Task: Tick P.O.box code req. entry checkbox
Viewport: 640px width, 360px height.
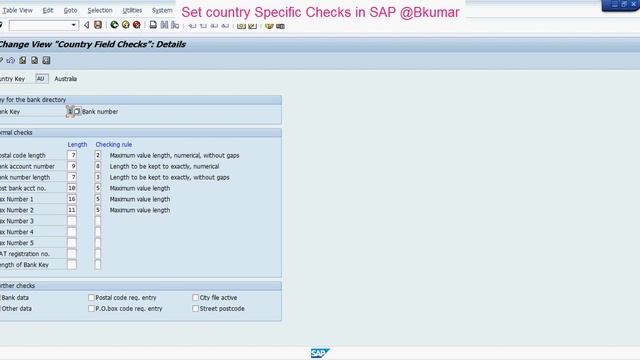Action: coord(91,309)
